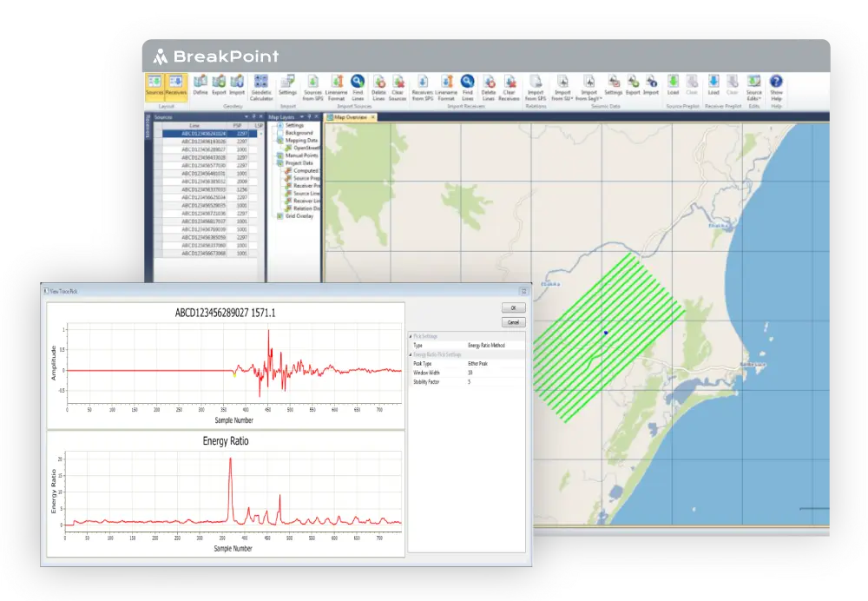Toggle the Sources layout button
Screen dimensions: 868x601
pos(155,86)
